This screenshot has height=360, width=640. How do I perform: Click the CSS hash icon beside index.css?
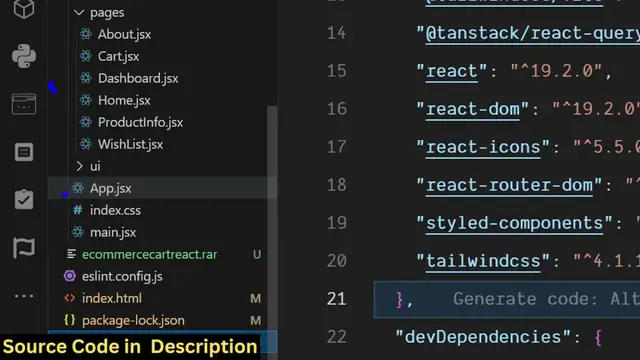coord(78,210)
